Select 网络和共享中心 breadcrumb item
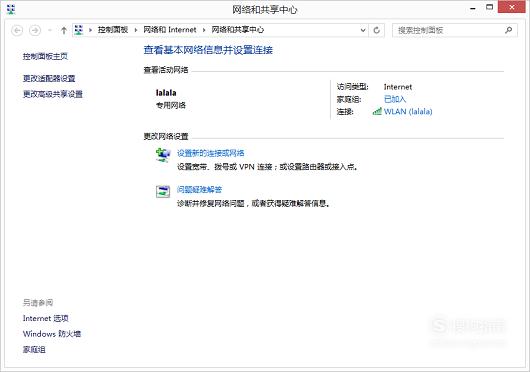This screenshot has height=372, width=530. point(238,30)
